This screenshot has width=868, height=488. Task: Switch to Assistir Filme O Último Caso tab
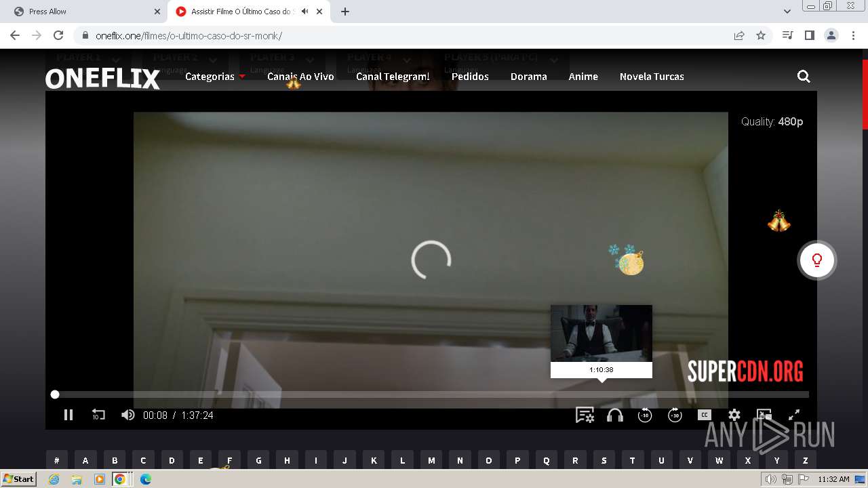[x=241, y=12]
